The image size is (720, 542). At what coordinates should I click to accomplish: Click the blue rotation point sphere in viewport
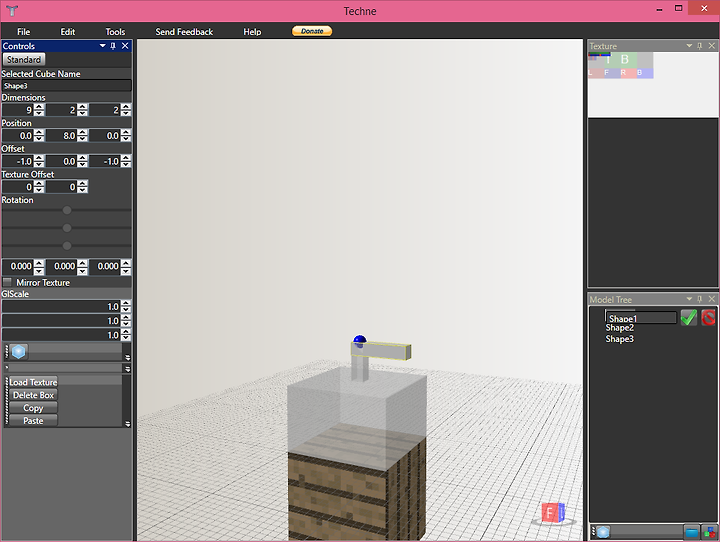pos(360,341)
